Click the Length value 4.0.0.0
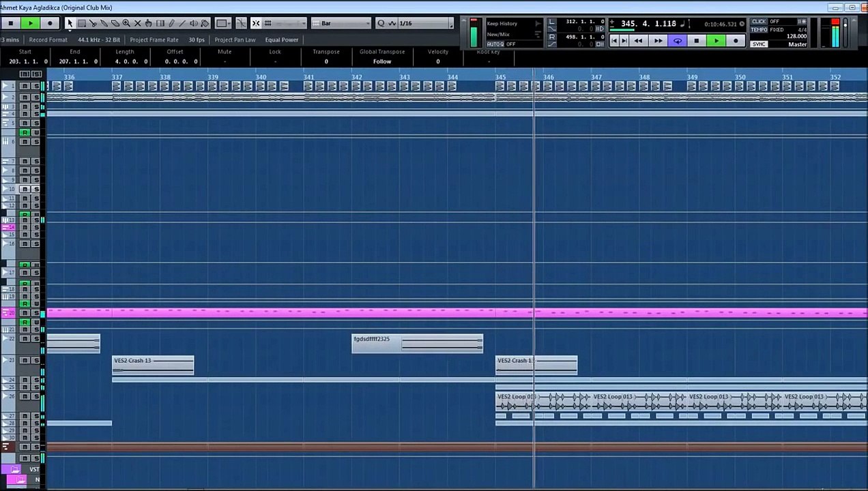The width and height of the screenshot is (868, 491). (131, 61)
